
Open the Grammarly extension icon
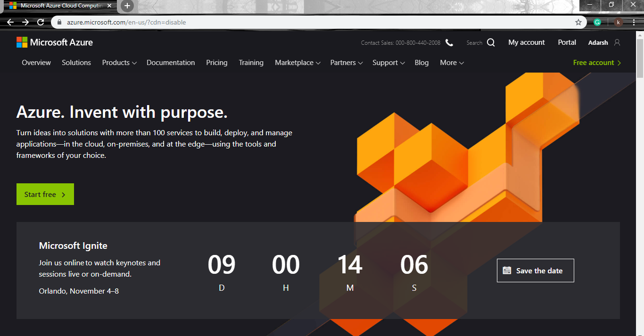click(x=597, y=22)
